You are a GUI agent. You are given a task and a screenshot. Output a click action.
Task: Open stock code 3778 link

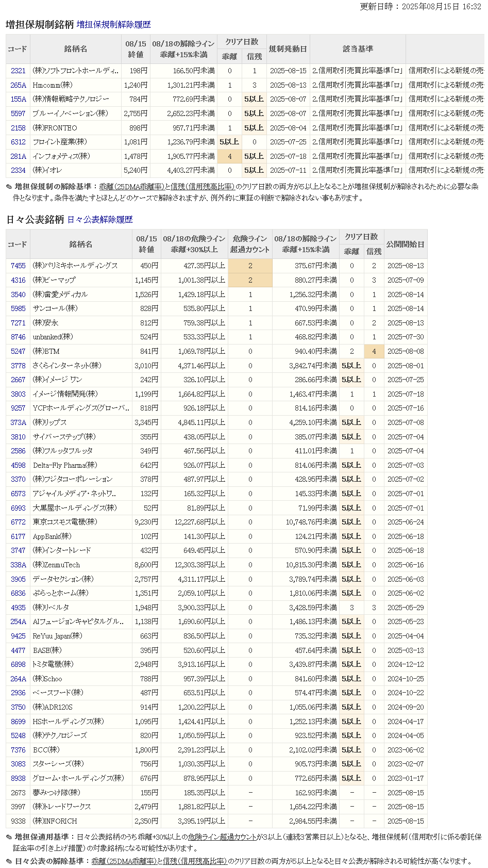(x=18, y=366)
